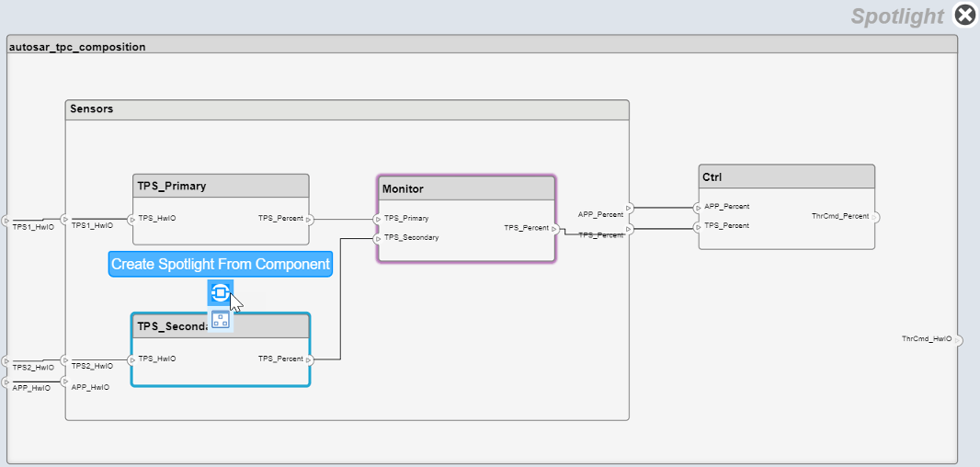Click the TPS_Percent output port on Monitor
This screenshot has width=980, height=467.
[x=554, y=228]
